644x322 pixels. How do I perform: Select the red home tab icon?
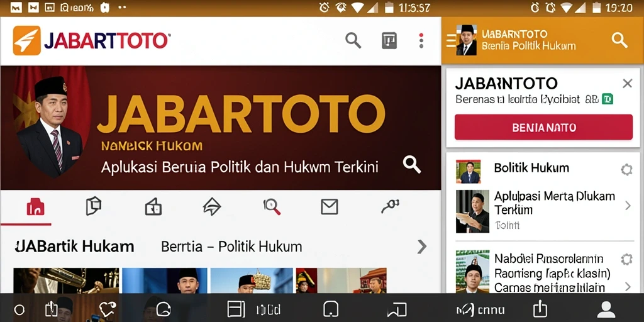tap(35, 206)
